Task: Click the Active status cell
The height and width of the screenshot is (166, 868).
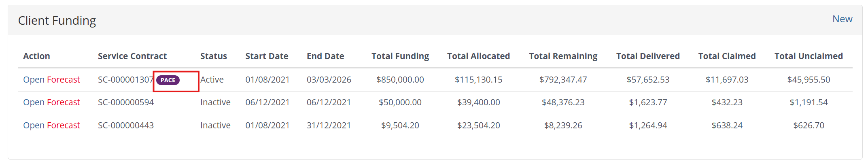Action: click(212, 80)
